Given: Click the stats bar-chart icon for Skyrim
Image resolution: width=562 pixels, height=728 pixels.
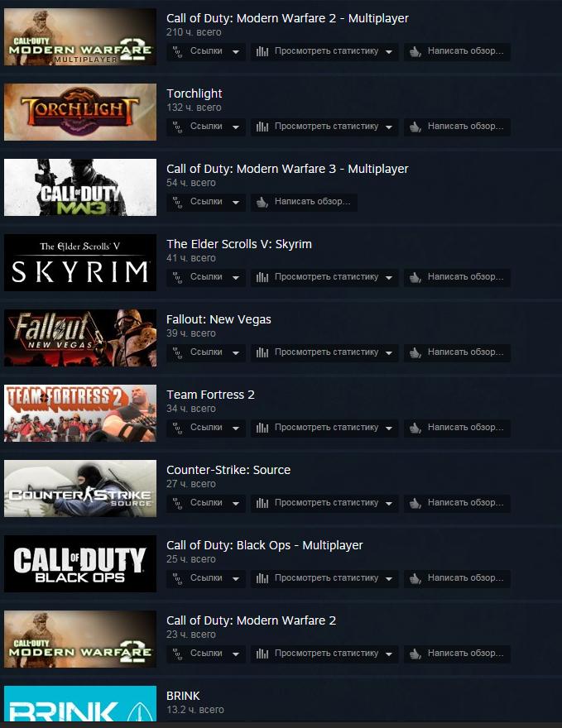Looking at the screenshot, I should click(x=262, y=277).
